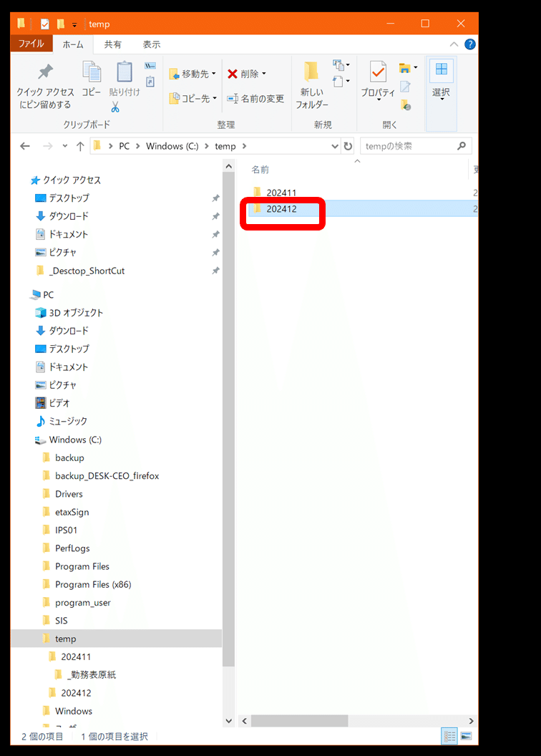Image resolution: width=541 pixels, height=756 pixels.
Task: Click the History icon in the Open group
Action: click(406, 105)
